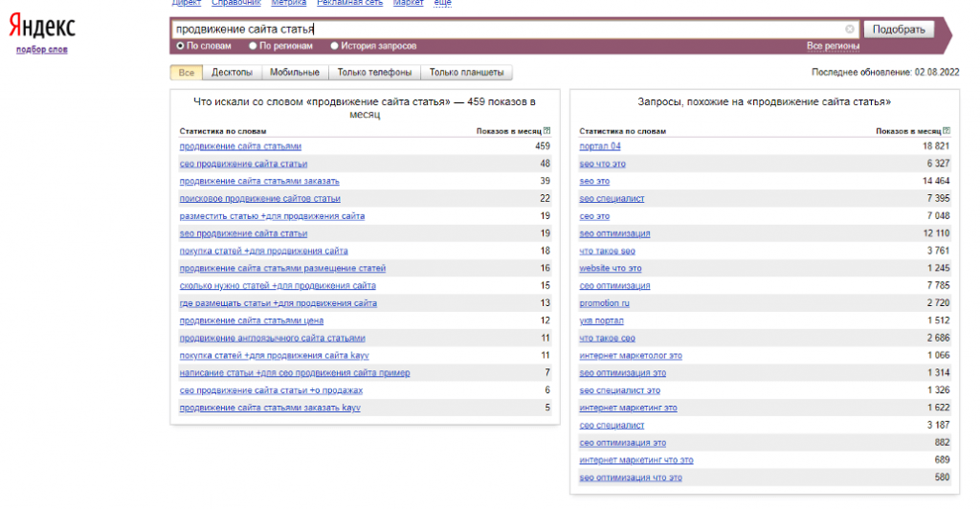The height and width of the screenshot is (509, 980).
Task: Open similar query 'укв портал'
Action: click(601, 321)
